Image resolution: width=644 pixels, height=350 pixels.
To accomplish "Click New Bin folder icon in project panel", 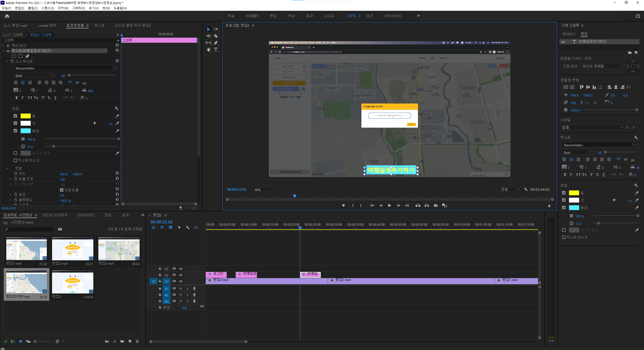I will pyautogui.click(x=122, y=341).
